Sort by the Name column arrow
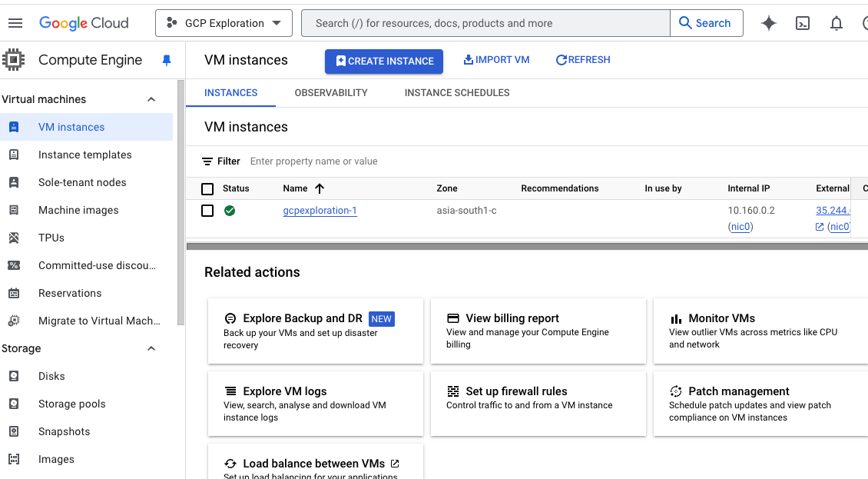868x479 pixels. tap(320, 188)
